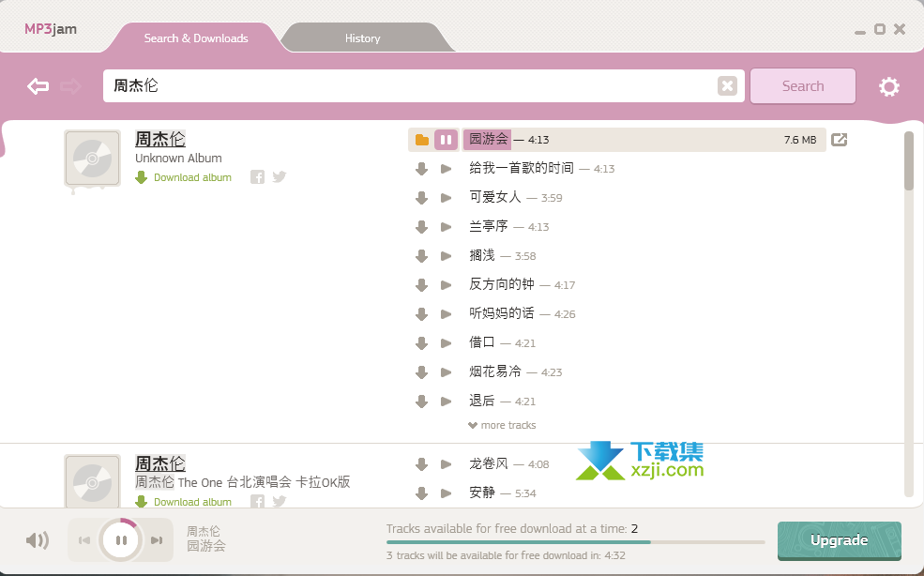Play the track 借口
Screen dimensions: 924x576
coord(447,343)
